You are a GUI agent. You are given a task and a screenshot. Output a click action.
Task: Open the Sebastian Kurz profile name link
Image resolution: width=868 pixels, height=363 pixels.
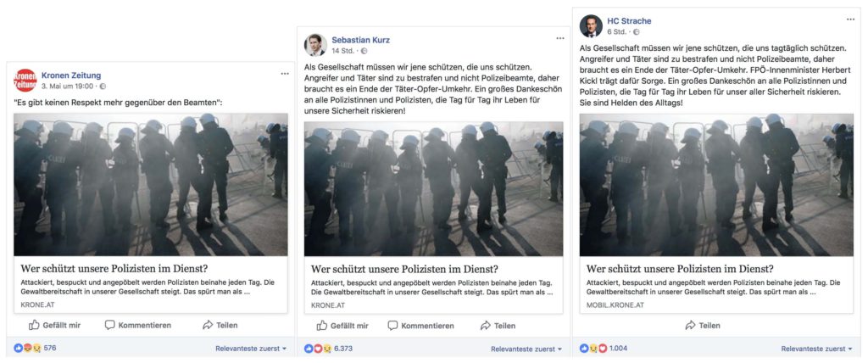pyautogui.click(x=360, y=40)
